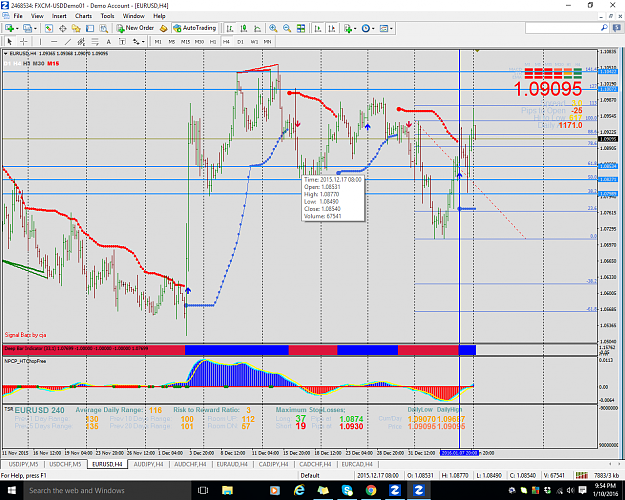Switch chart to Candlesticks style
The width and height of the screenshot is (625, 500).
coord(244,28)
